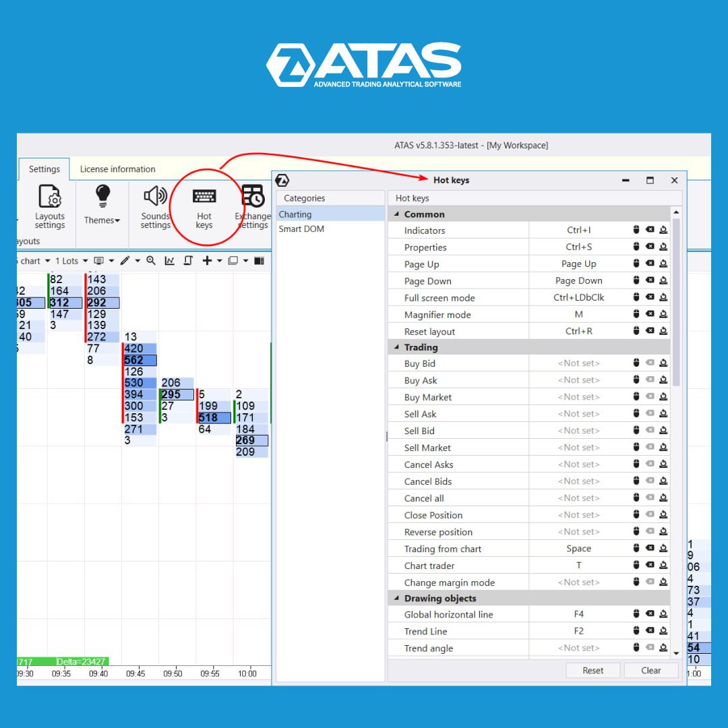728x728 pixels.
Task: Select the 'Cancel Bids' row label
Action: [427, 481]
